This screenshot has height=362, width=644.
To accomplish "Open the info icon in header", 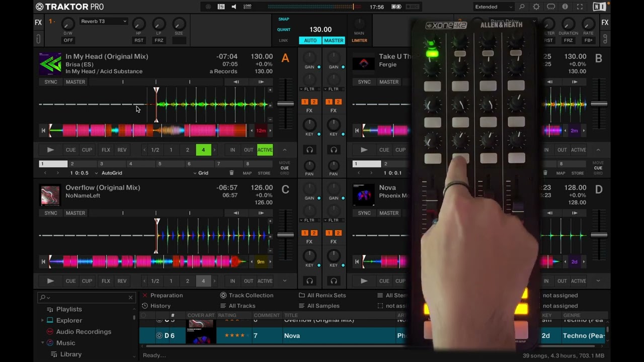I will [x=565, y=7].
